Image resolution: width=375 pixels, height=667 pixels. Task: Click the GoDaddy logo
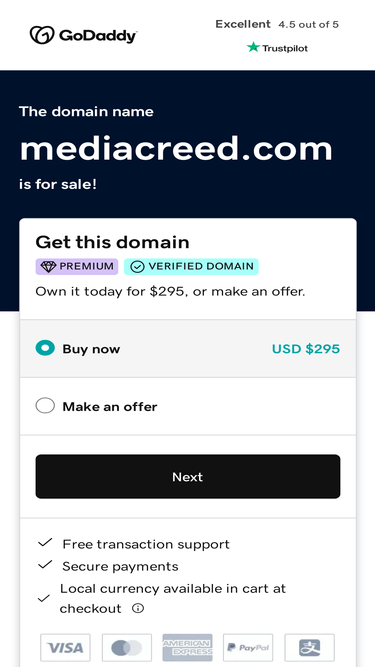point(83,35)
